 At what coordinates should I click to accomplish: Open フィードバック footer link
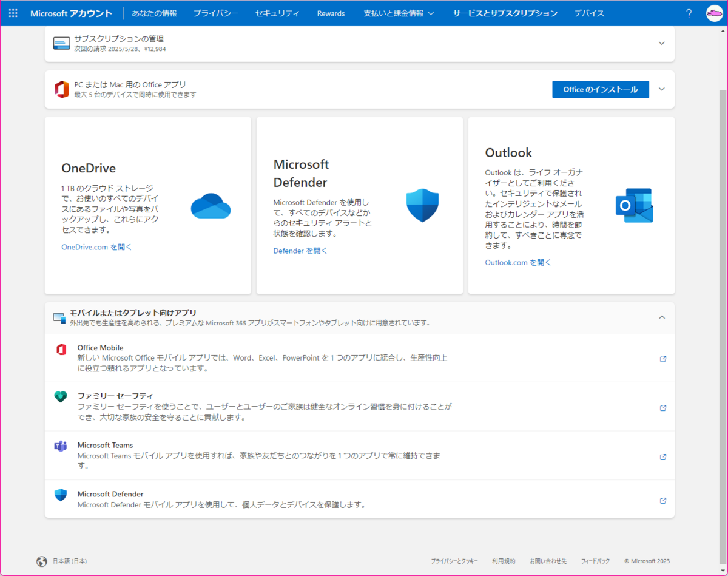[x=595, y=561]
